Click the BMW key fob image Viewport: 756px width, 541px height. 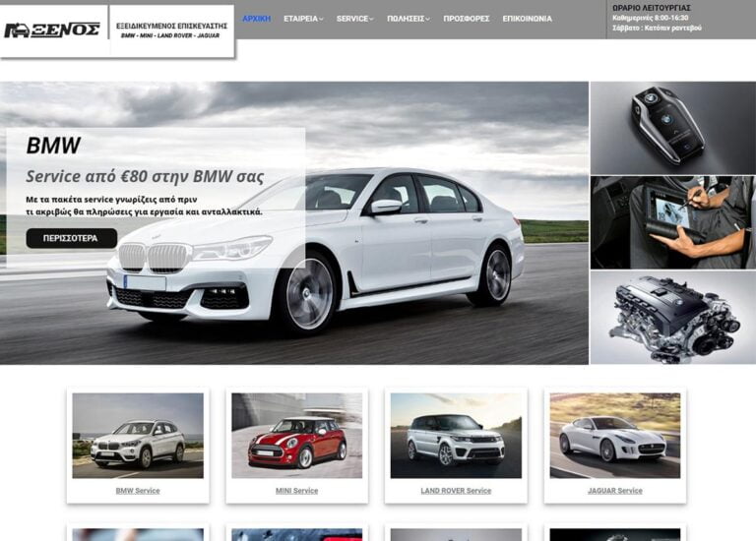(672, 127)
